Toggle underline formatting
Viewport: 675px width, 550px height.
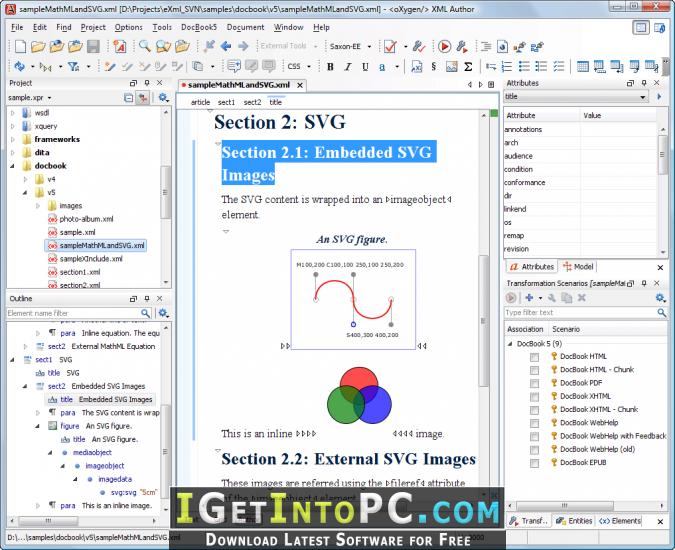(365, 67)
